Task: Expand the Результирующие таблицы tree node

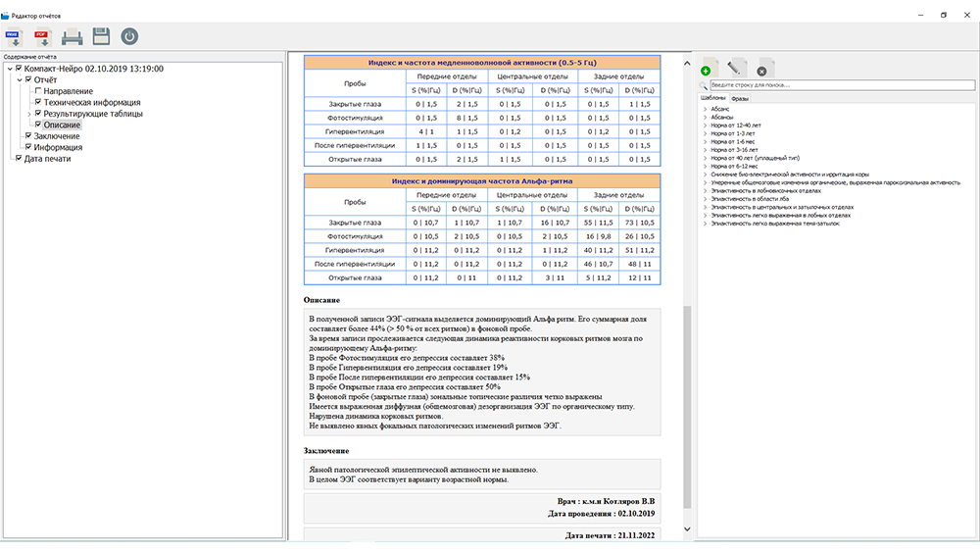Action: pos(28,114)
